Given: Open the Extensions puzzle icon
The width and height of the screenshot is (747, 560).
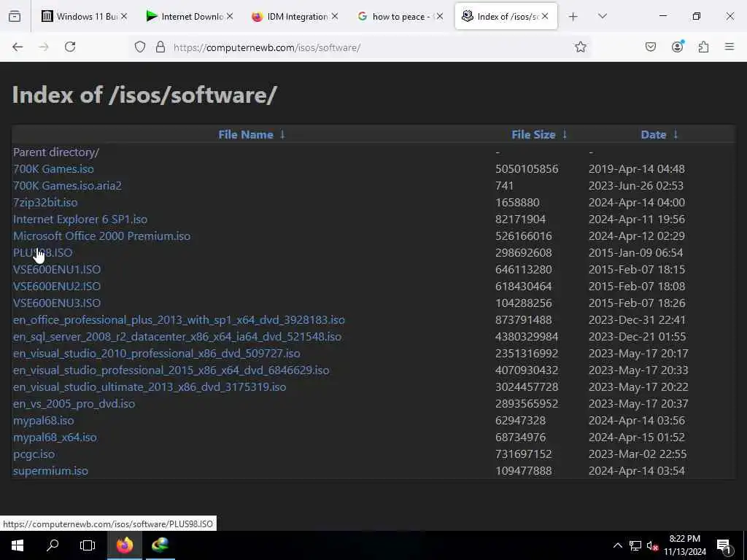Looking at the screenshot, I should pyautogui.click(x=703, y=47).
